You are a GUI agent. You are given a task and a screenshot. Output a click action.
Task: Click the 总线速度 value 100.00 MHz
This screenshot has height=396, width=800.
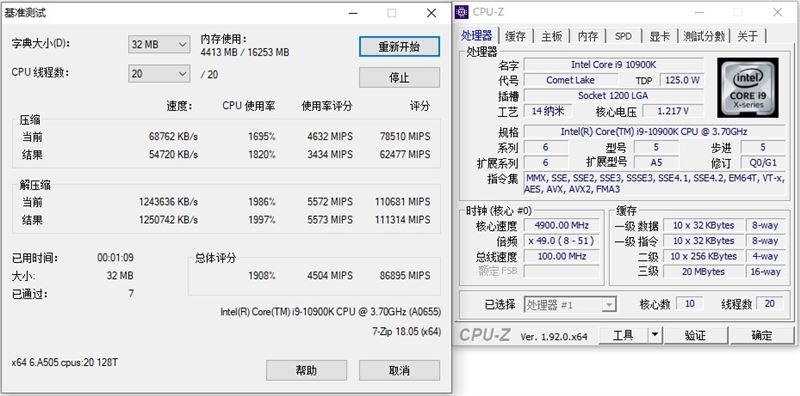click(x=561, y=256)
